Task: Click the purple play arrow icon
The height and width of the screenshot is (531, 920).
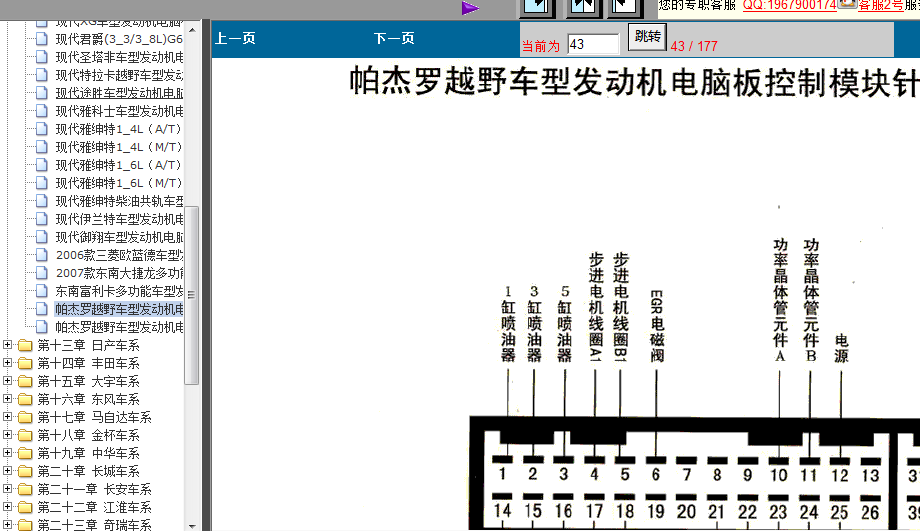Action: [471, 8]
